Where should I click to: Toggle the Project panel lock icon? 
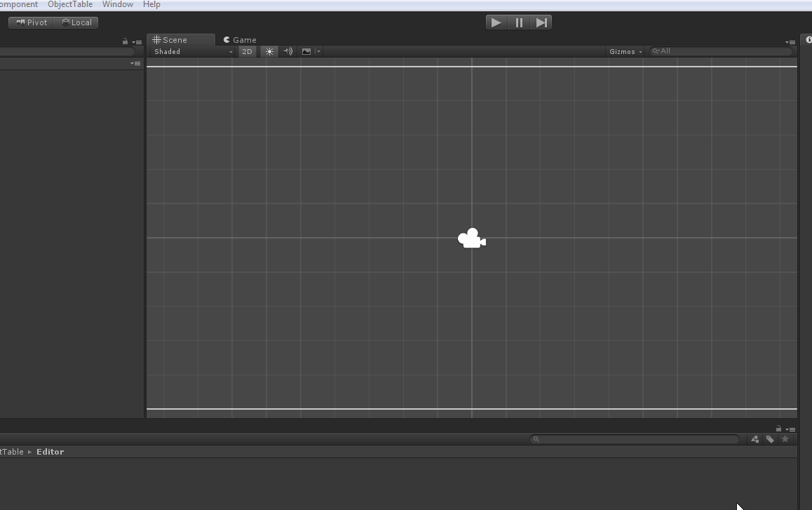click(x=778, y=429)
